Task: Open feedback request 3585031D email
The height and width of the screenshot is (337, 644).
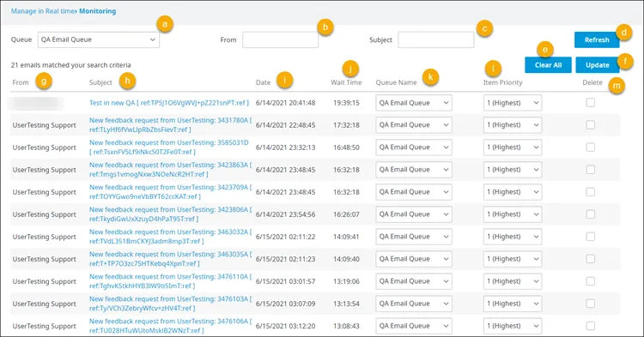Action: [x=169, y=147]
